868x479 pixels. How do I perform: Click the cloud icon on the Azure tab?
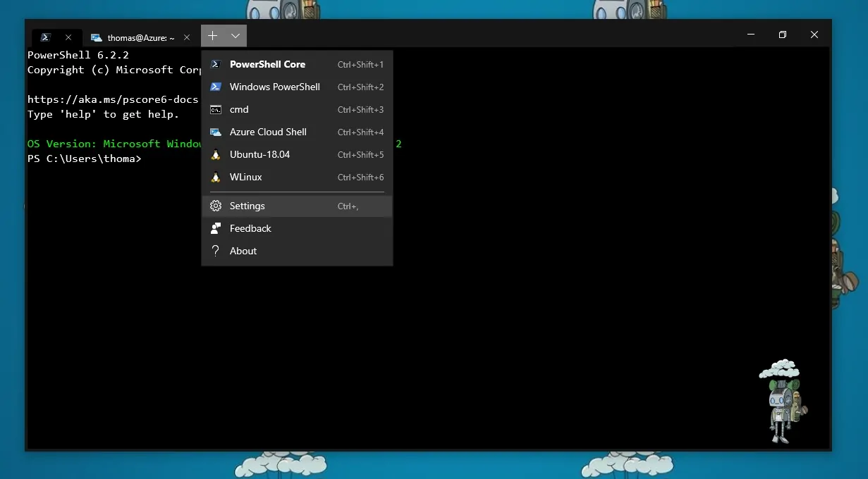tap(97, 37)
